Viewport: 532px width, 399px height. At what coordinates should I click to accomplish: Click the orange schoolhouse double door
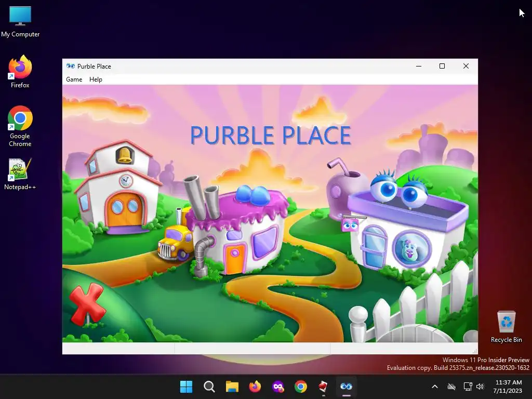point(125,210)
